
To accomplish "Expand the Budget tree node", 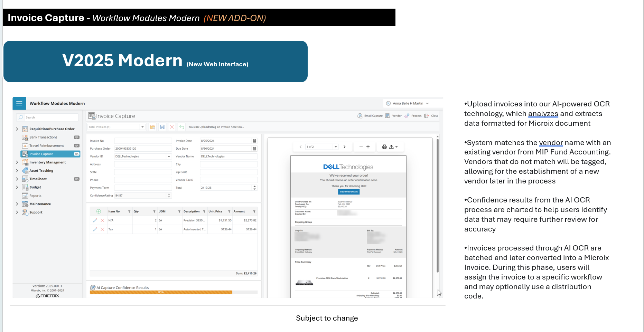I will click(x=17, y=187).
